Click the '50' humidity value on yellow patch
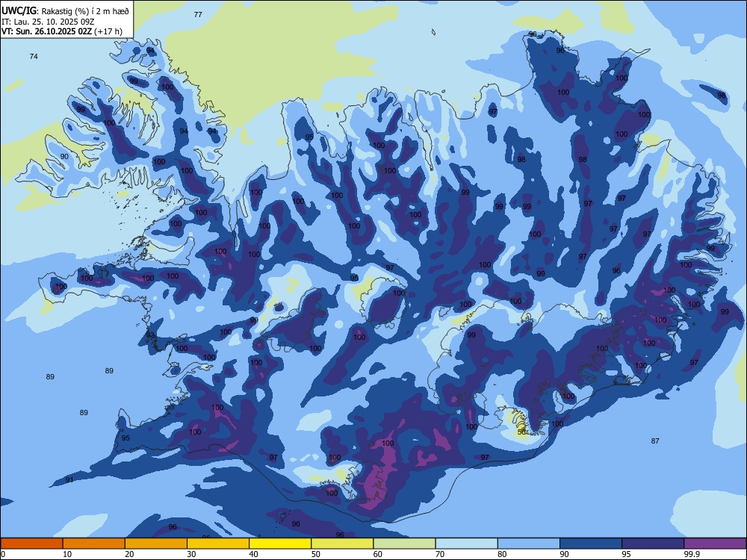The width and height of the screenshot is (747, 560). tap(521, 432)
